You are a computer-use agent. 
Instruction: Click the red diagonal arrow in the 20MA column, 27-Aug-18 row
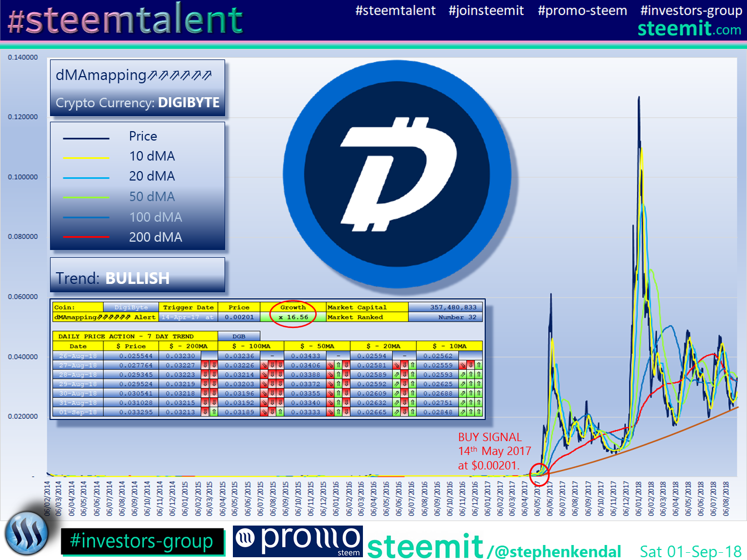click(x=396, y=365)
